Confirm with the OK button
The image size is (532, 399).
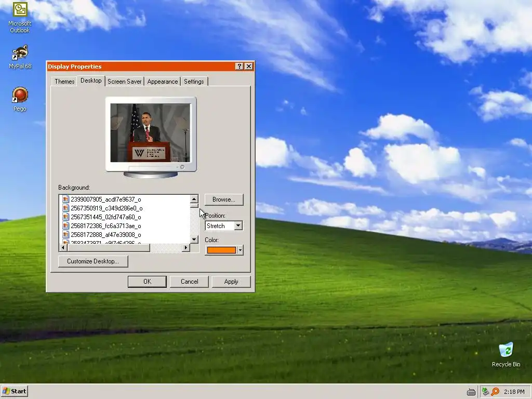coord(147,282)
